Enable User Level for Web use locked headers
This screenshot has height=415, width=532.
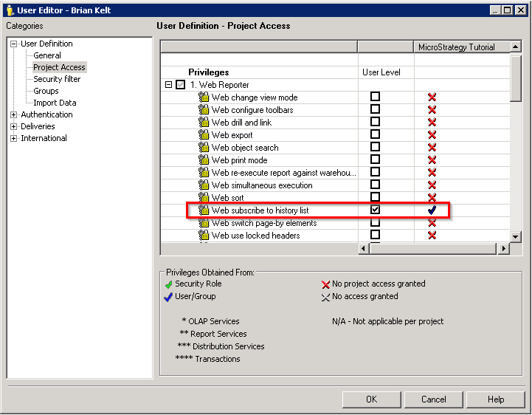[x=375, y=235]
